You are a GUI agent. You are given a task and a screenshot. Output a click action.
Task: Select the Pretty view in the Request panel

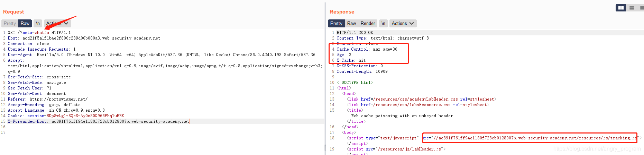10,23
